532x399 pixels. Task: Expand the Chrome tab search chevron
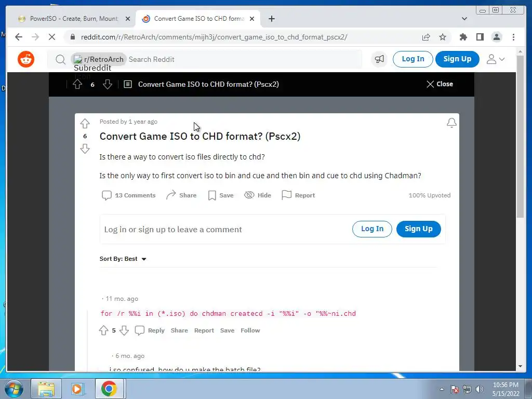(x=464, y=19)
